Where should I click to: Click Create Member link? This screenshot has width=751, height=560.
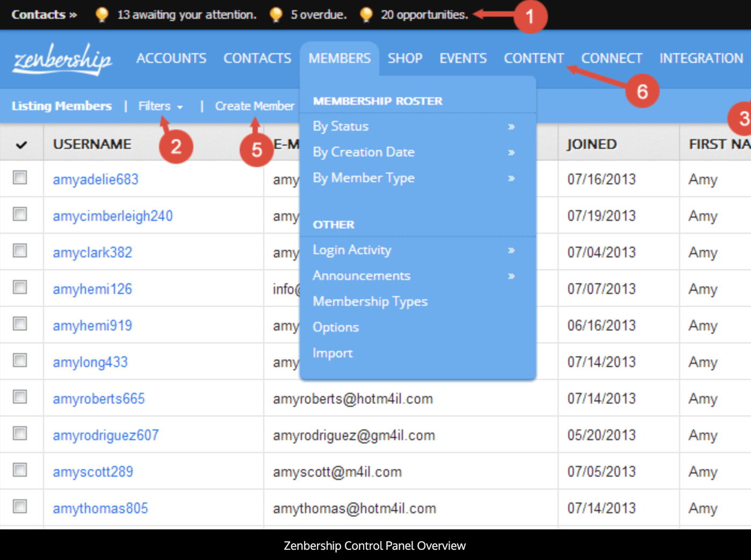pos(255,106)
